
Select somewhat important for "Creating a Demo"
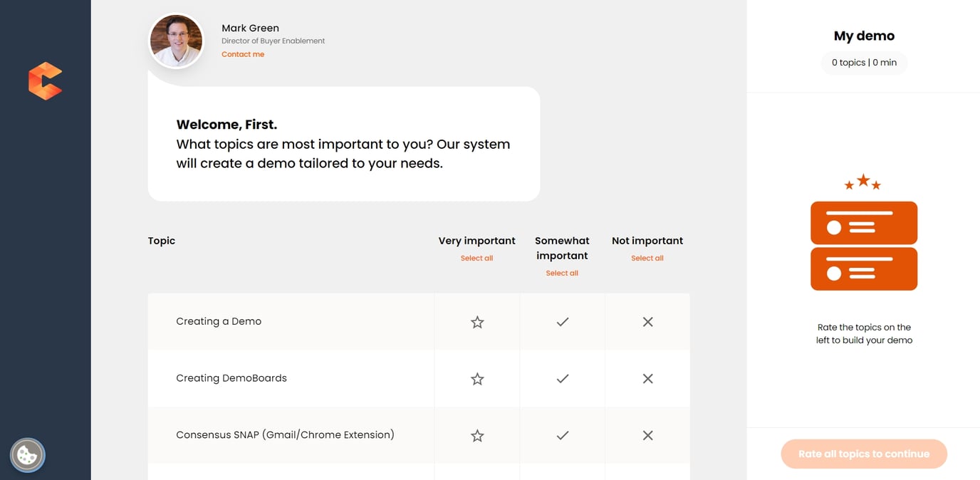click(562, 321)
